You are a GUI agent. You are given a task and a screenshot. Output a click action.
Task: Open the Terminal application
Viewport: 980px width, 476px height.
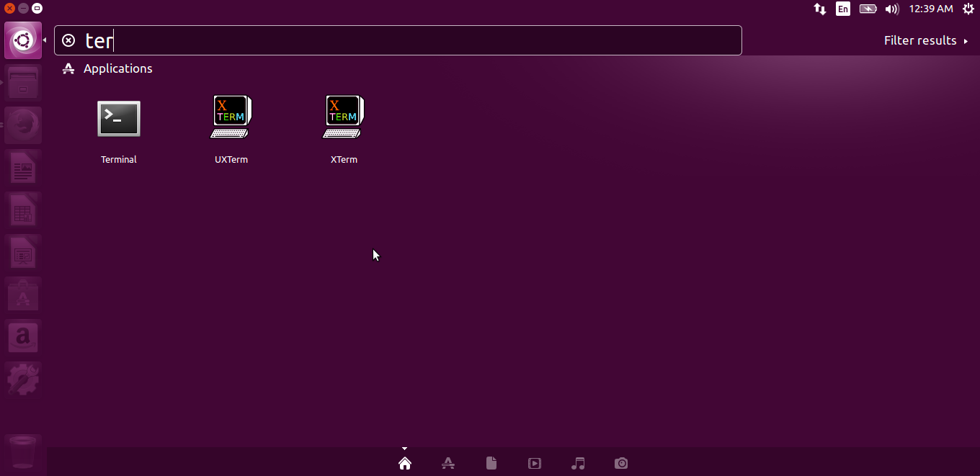click(x=119, y=119)
